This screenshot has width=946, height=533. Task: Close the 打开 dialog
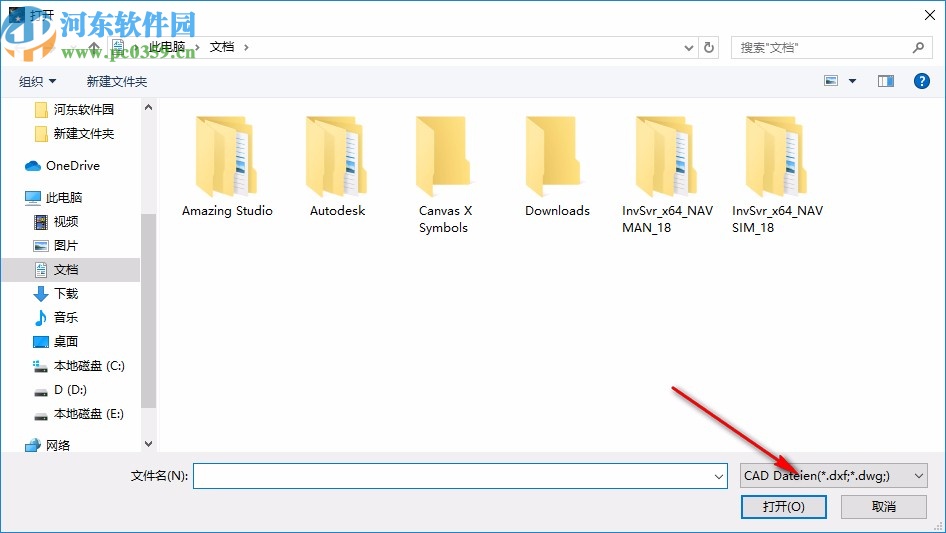pos(930,15)
